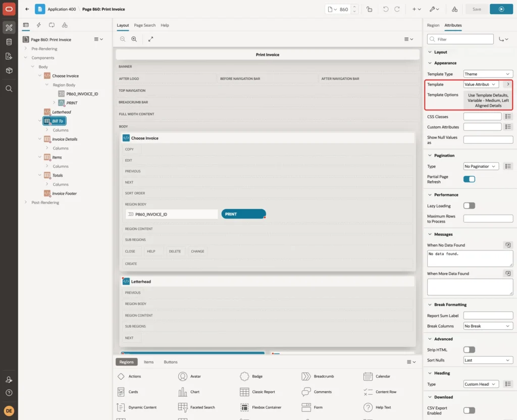The height and width of the screenshot is (420, 517).
Task: Open SQL Workshop database icon in the sidebar
Action: point(9,42)
